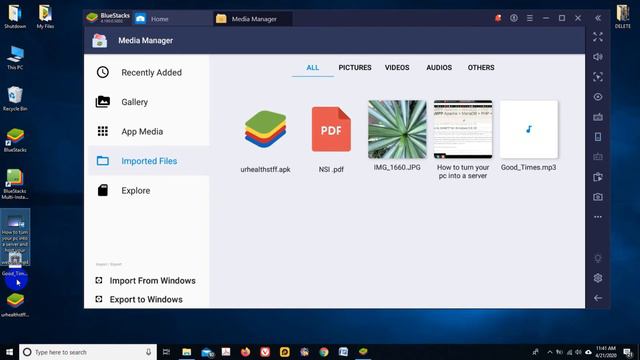Viewport: 640px width, 360px height.
Task: Collapse the BlueStacks side toolbar
Action: (598, 18)
